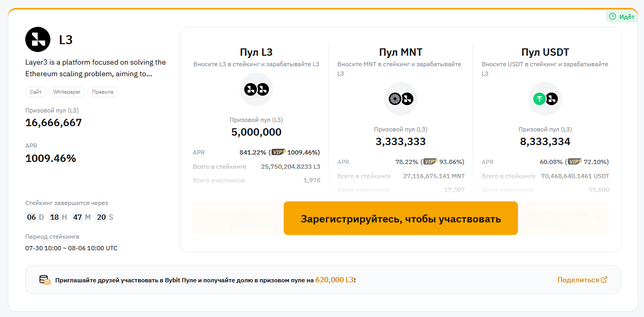The image size is (644, 317).
Task: Click the 06 days countdown box
Action: [32, 217]
